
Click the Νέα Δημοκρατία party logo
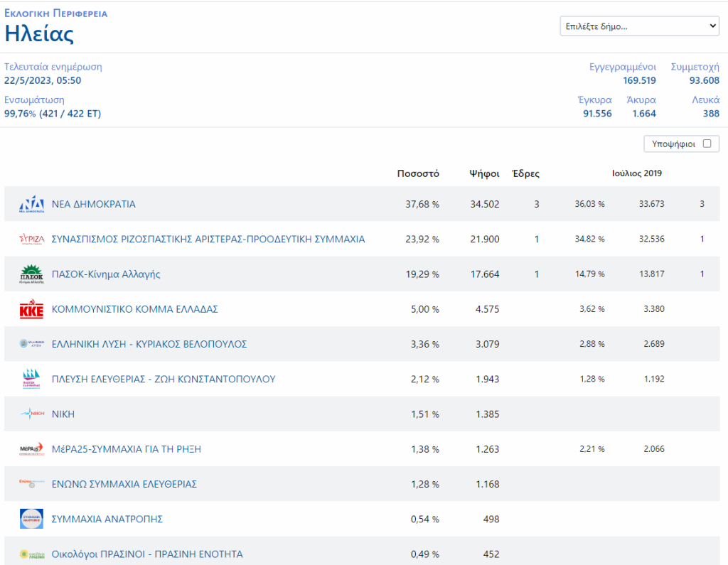[32, 205]
